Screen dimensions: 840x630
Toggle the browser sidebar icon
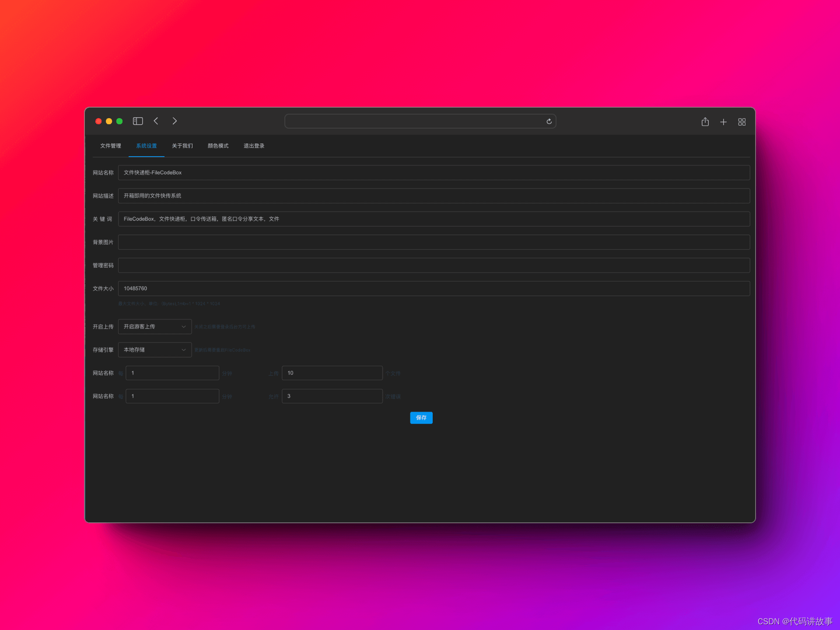[x=138, y=121]
